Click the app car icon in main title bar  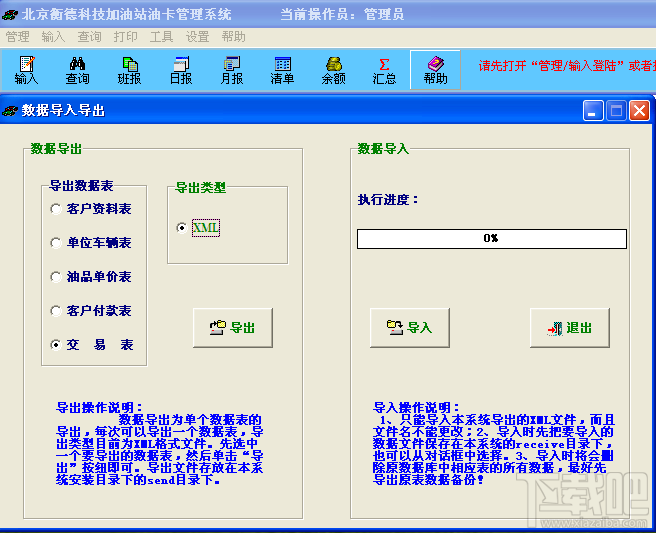point(10,15)
